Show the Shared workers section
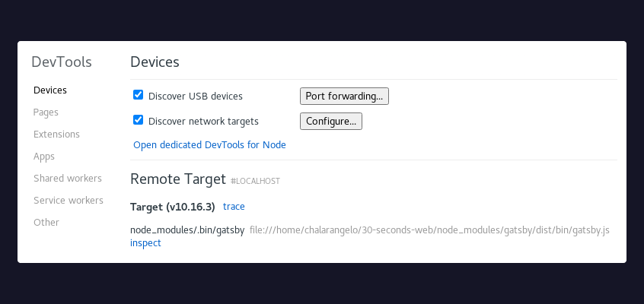 (68, 178)
